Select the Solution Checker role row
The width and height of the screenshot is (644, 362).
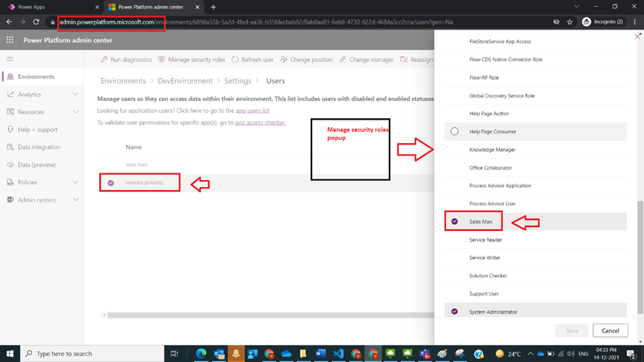click(x=536, y=276)
